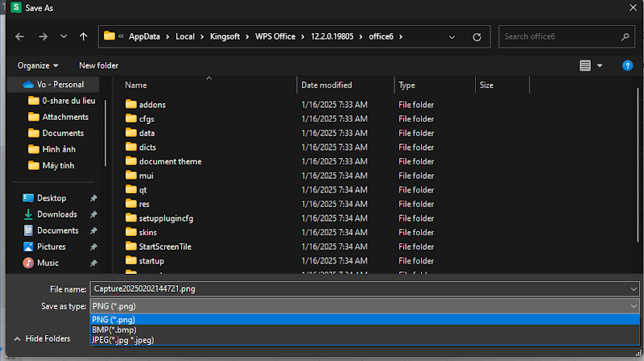
Task: Choose JPEG (*.jpg *.jpeg) file type
Action: pos(122,340)
